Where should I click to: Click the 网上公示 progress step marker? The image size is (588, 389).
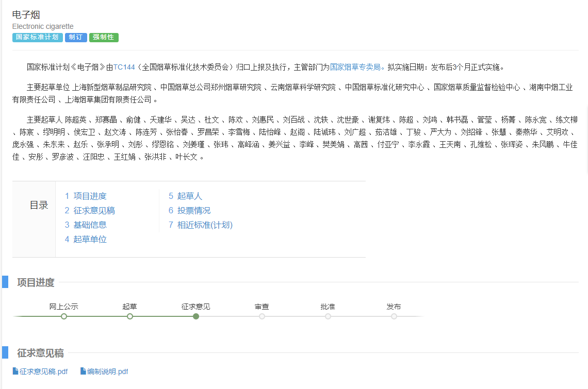[64, 316]
